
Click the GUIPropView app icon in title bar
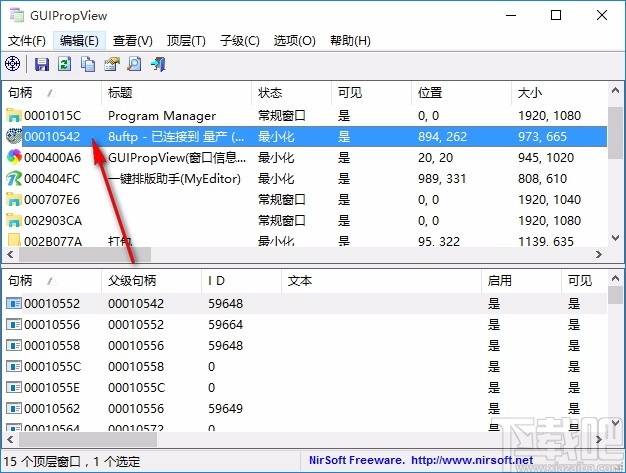click(x=16, y=15)
